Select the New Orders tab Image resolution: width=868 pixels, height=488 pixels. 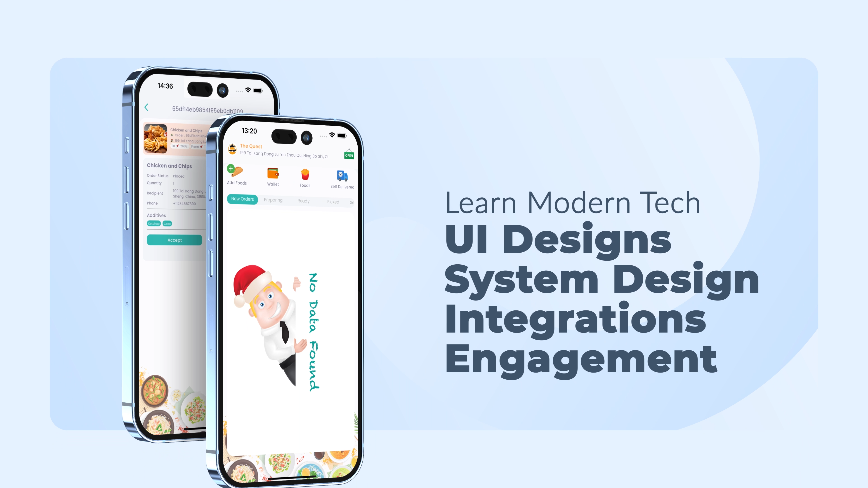pyautogui.click(x=243, y=200)
